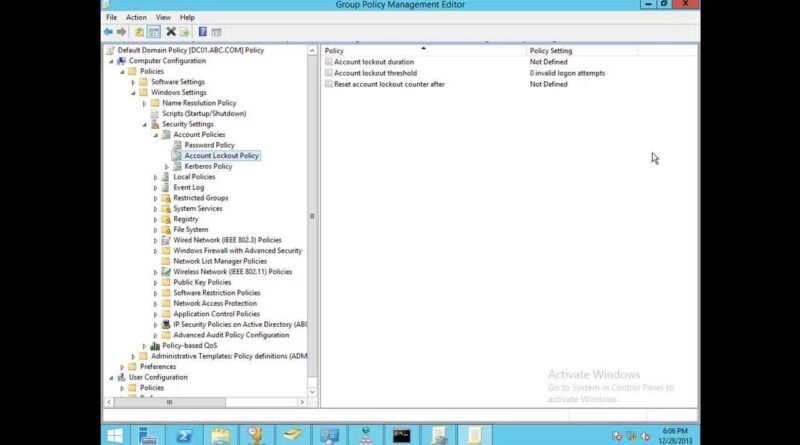Viewport: 800px width, 445px height.
Task: Open the Command Prompt taskbar icon
Action: (402, 435)
